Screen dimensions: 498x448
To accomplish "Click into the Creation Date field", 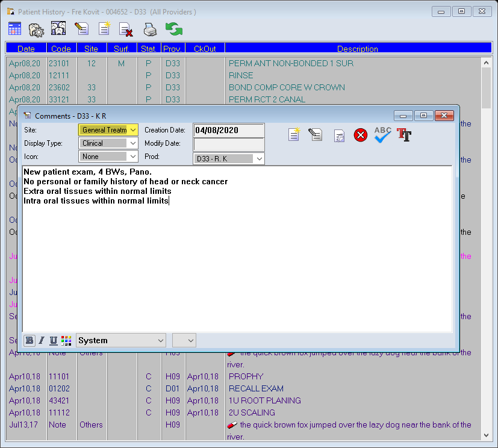I will click(x=229, y=130).
